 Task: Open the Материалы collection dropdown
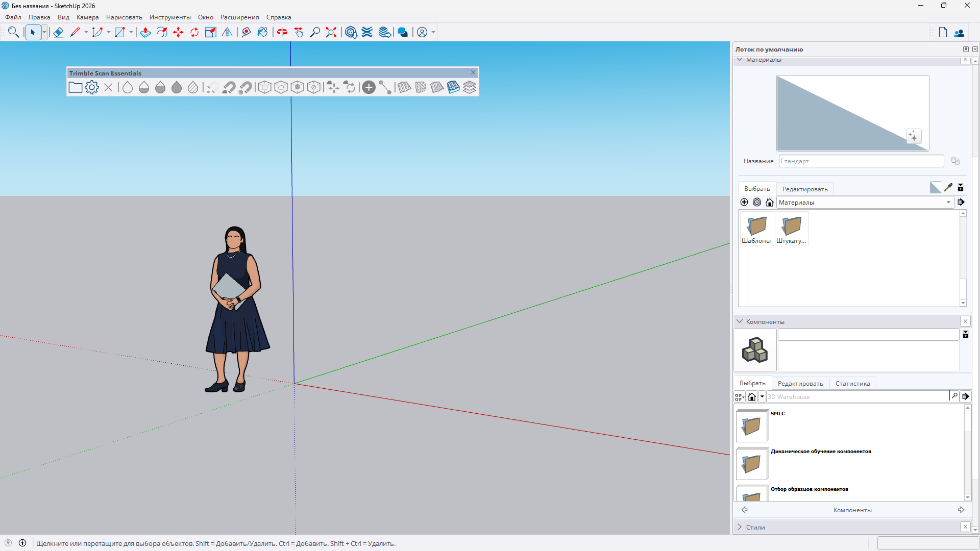point(948,203)
